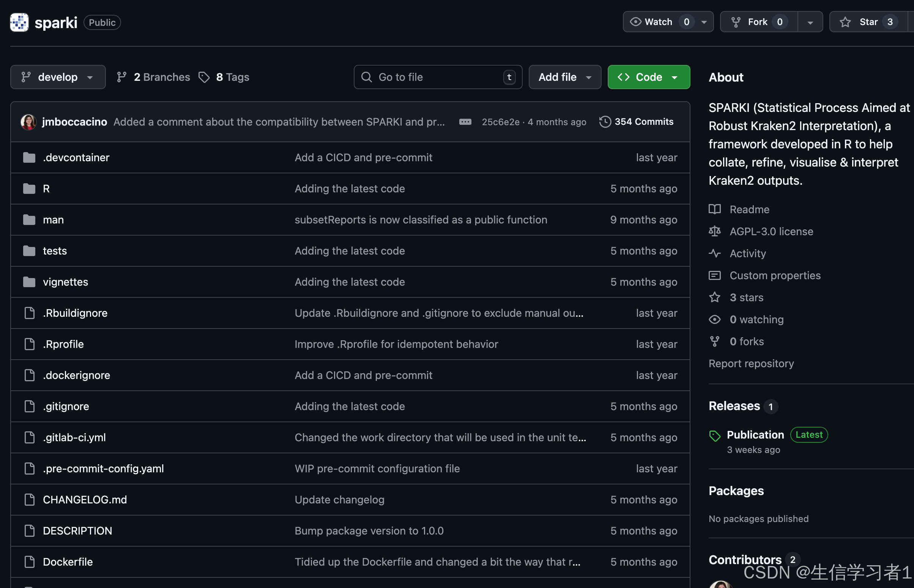914x588 pixels.
Task: Click the tests folder icon
Action: pyautogui.click(x=29, y=251)
